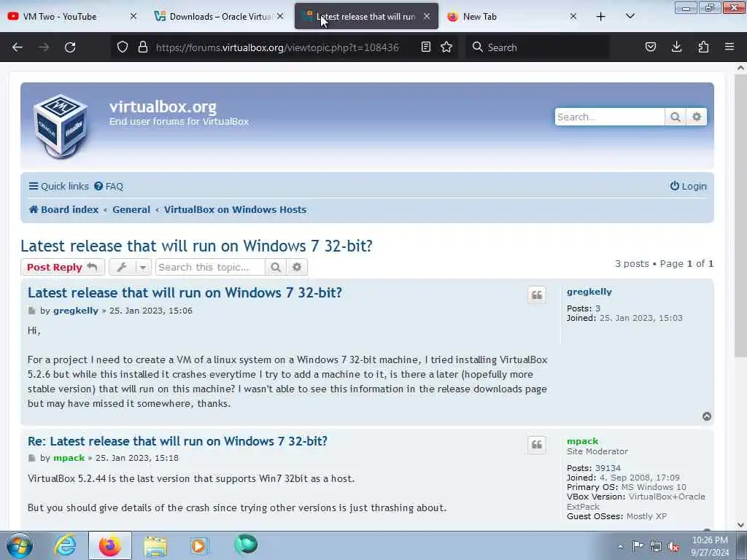Image resolution: width=747 pixels, height=560 pixels.
Task: Click the Firefox icon in the taskbar
Action: pyautogui.click(x=109, y=546)
